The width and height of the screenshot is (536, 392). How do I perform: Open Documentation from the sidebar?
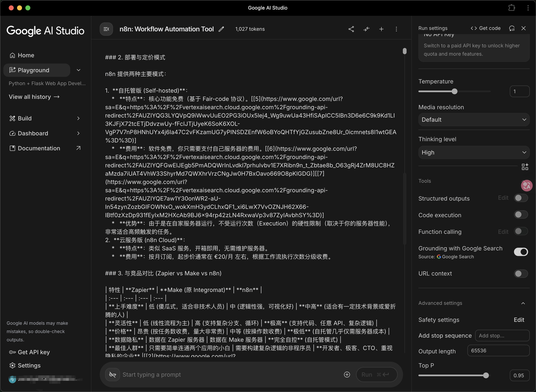[x=45, y=148]
